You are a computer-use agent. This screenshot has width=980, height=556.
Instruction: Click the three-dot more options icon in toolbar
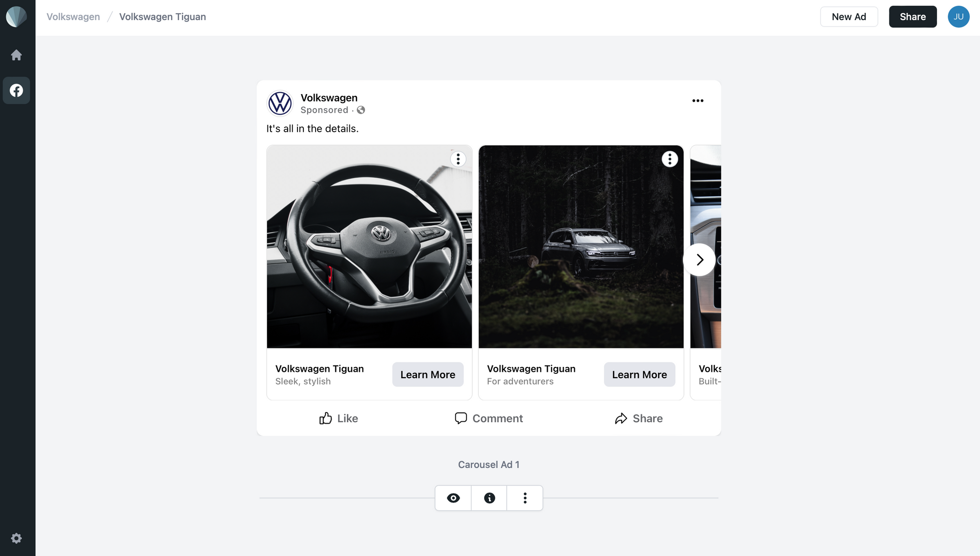[x=524, y=498]
